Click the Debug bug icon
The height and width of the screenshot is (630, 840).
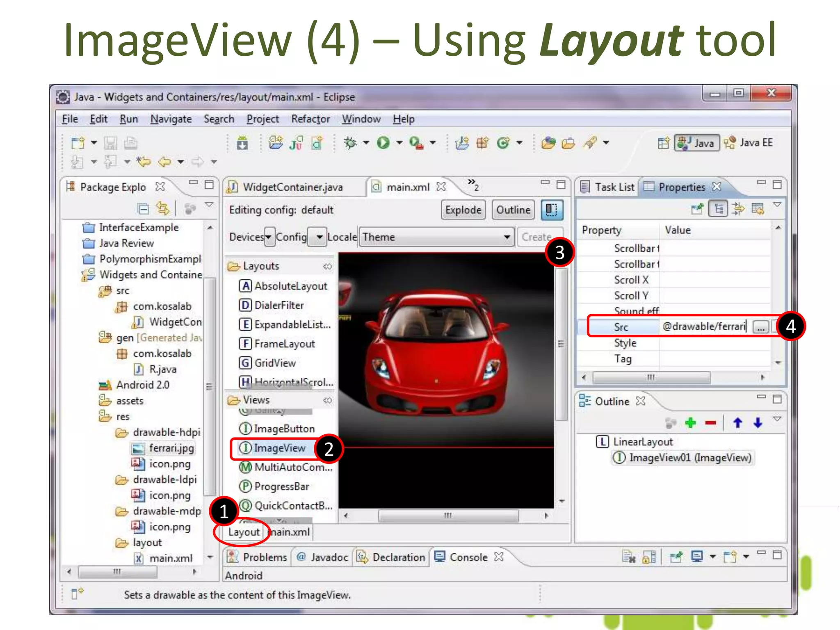(x=350, y=143)
